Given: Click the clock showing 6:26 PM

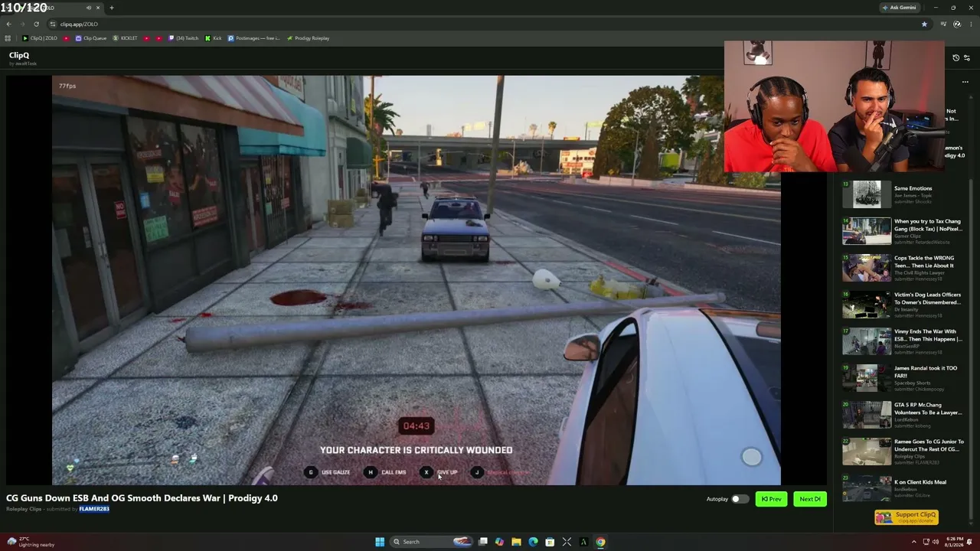Looking at the screenshot, I should coord(955,542).
